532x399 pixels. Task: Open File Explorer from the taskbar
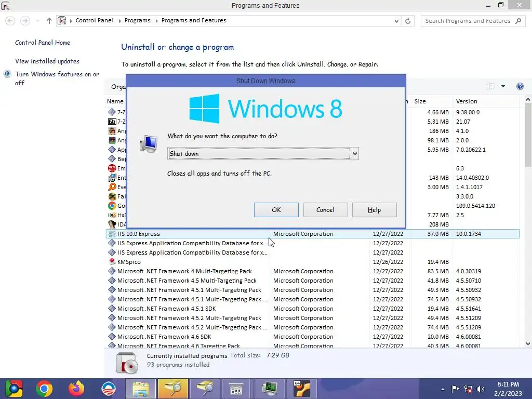point(141,389)
